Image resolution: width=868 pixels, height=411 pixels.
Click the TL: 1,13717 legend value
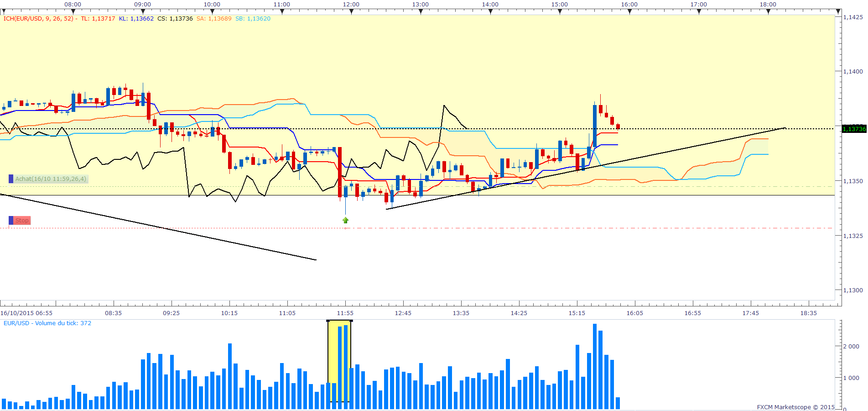(x=98, y=19)
